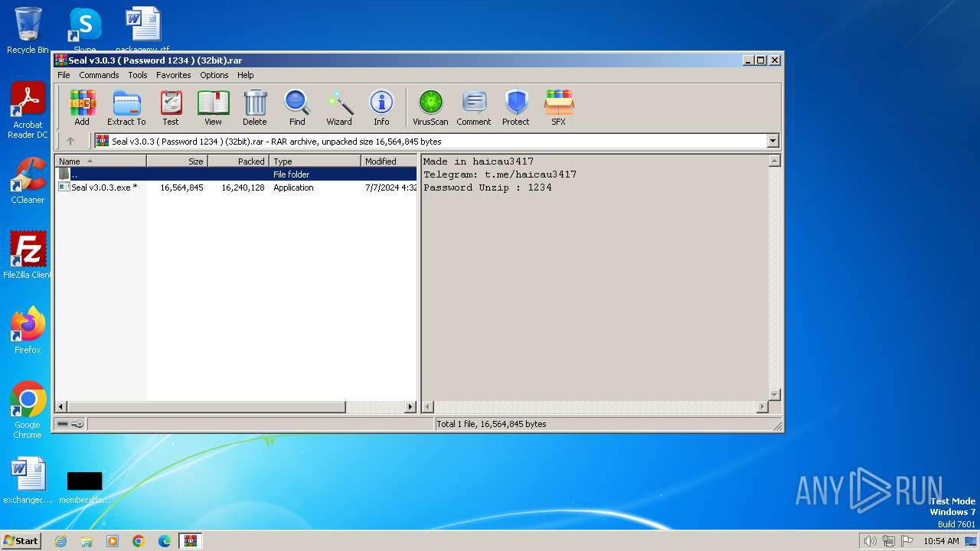Run VirusScan on the archive

tap(430, 108)
